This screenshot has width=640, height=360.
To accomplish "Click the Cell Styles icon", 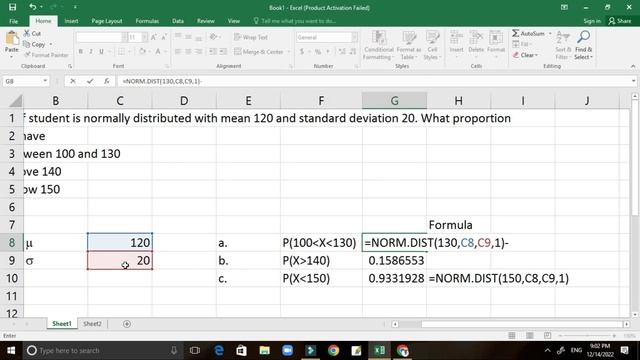I will pyautogui.click(x=432, y=39).
